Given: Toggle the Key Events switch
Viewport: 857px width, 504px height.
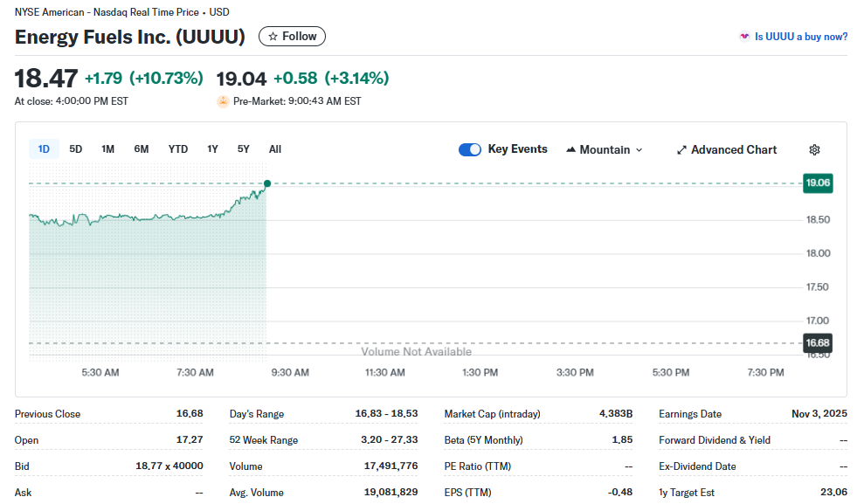Looking at the screenshot, I should coord(470,149).
